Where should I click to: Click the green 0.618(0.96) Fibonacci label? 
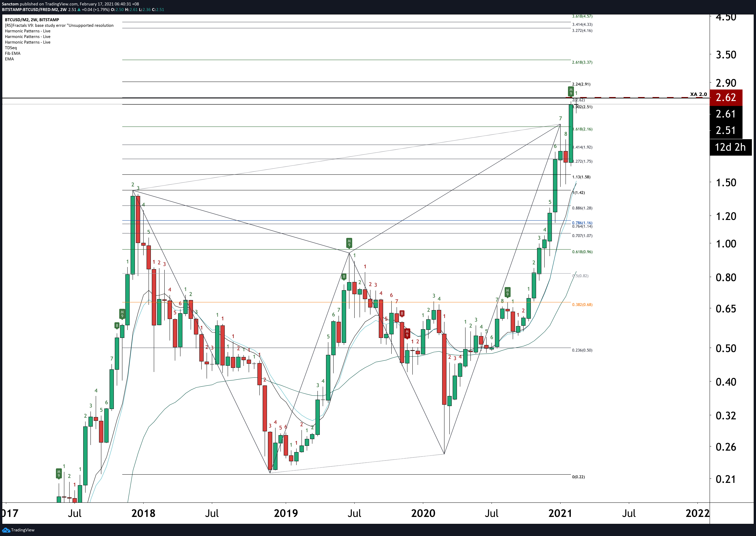pos(582,252)
